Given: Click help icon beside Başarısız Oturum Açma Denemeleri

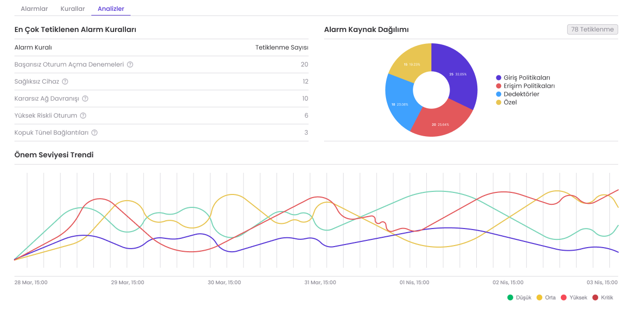Looking at the screenshot, I should (x=130, y=64).
